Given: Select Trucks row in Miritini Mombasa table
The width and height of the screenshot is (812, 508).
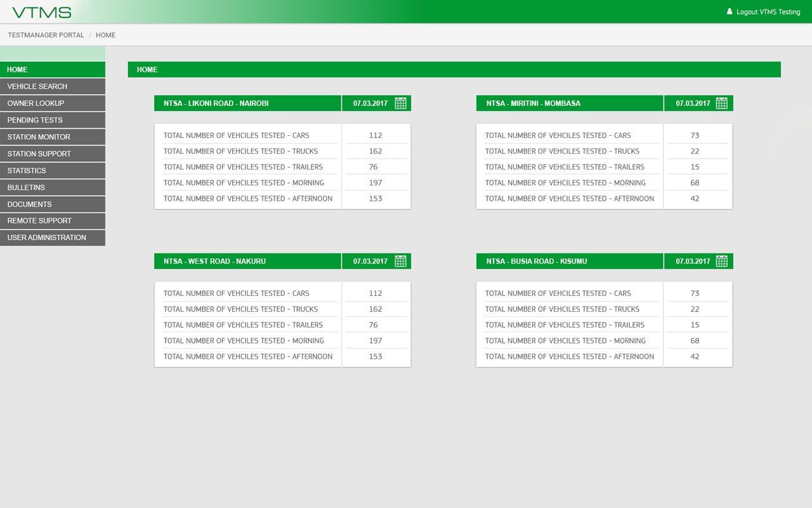Looking at the screenshot, I should coord(605,151).
